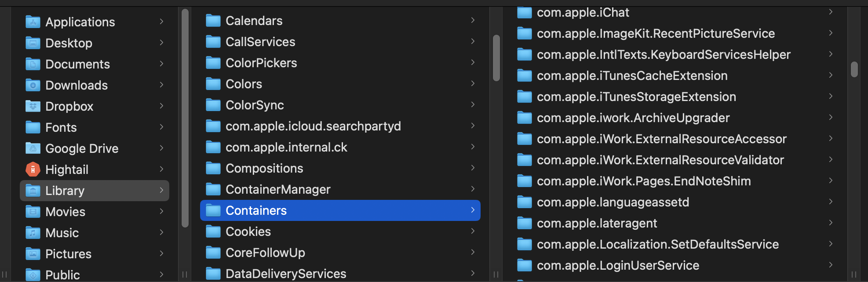Select the Cookies folder
868x282 pixels.
[248, 231]
